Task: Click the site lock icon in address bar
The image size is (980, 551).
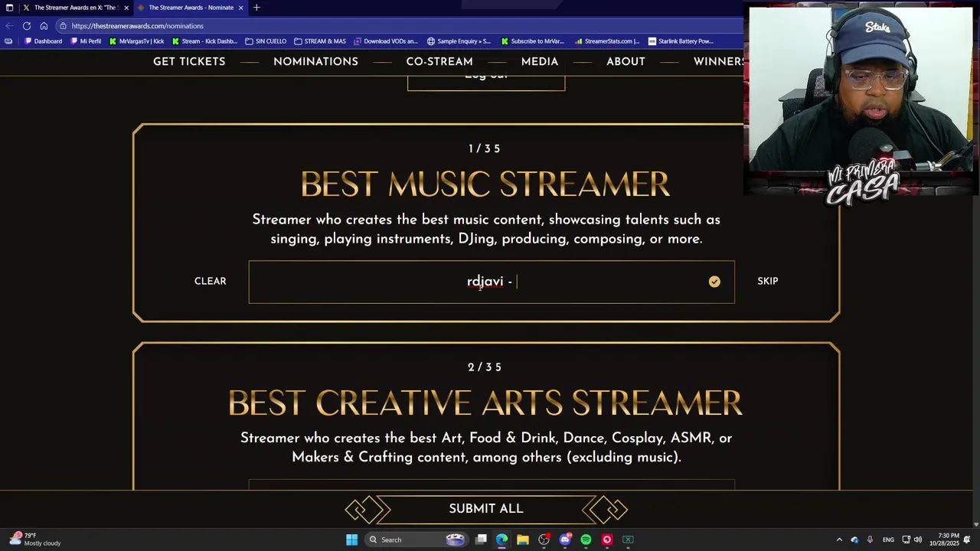Action: point(63,26)
